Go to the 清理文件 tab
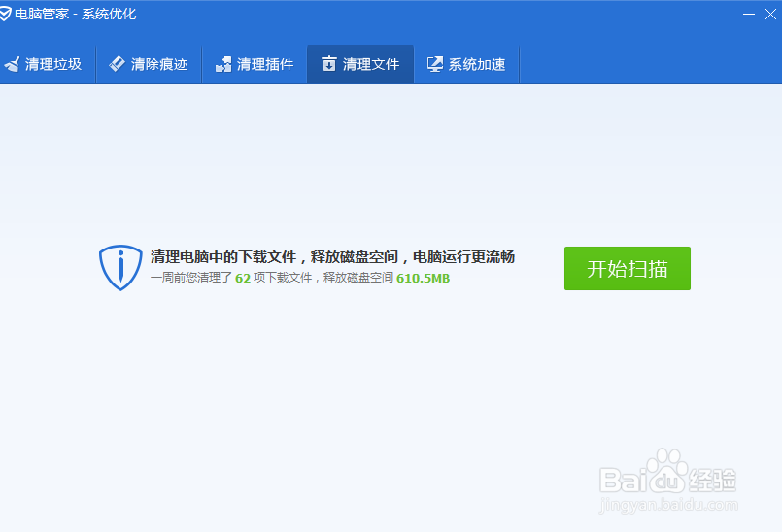The image size is (782, 532). point(360,64)
